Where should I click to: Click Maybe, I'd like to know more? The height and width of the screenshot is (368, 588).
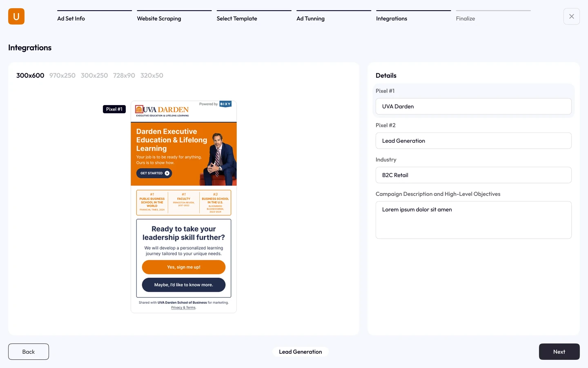click(184, 285)
